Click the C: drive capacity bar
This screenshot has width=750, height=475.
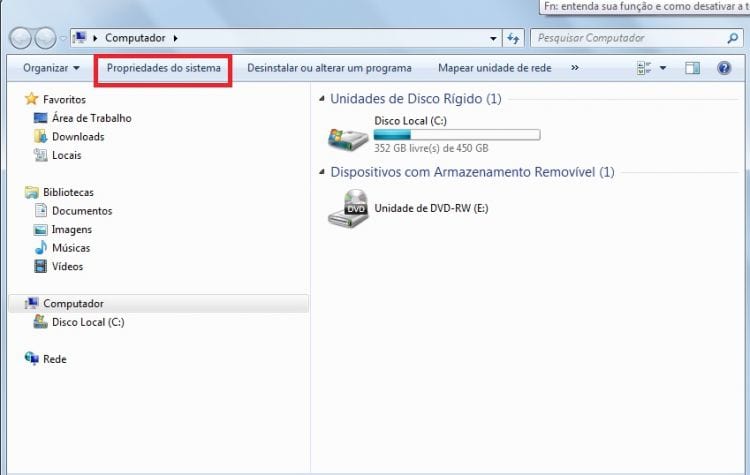pyautogui.click(x=457, y=135)
